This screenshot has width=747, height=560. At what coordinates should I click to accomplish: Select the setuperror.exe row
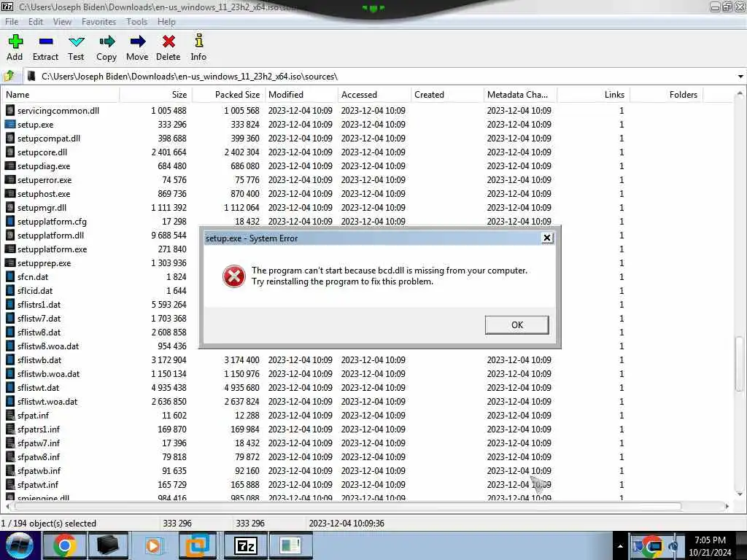tap(367, 179)
